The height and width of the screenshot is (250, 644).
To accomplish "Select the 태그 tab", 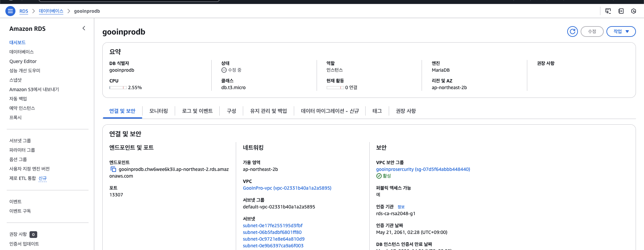I will pyautogui.click(x=377, y=111).
